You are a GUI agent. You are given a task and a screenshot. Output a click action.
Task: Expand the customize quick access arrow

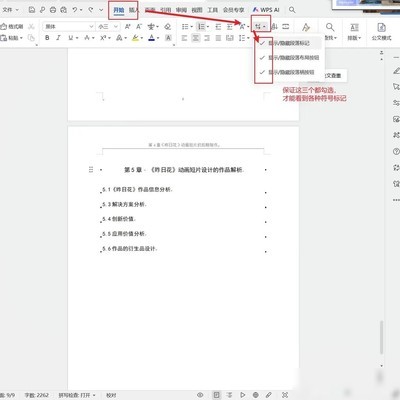(x=101, y=10)
